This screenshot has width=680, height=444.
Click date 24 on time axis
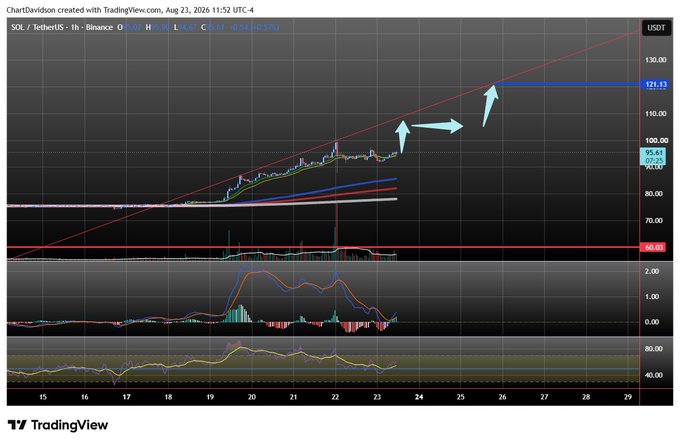tap(419, 397)
